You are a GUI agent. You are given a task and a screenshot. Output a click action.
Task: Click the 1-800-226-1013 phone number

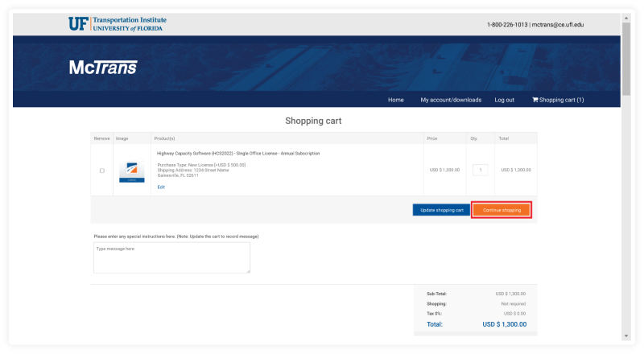507,25
